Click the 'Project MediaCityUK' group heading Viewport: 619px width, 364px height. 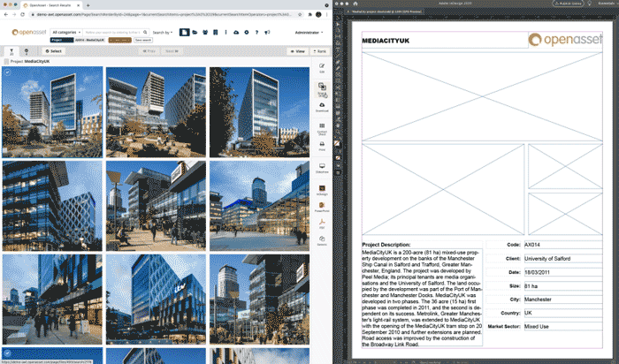30,62
